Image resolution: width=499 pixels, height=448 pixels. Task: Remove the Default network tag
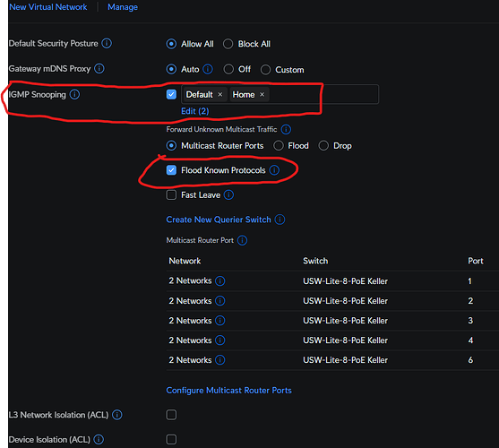click(219, 94)
